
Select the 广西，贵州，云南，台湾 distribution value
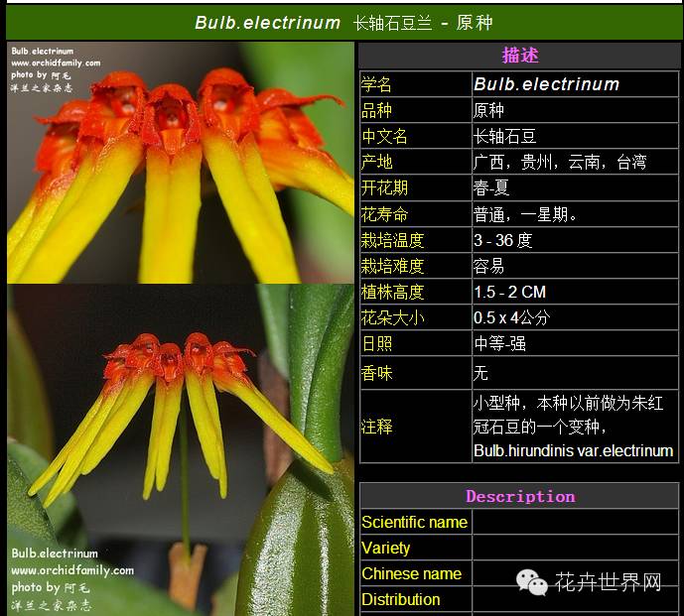coord(560,162)
